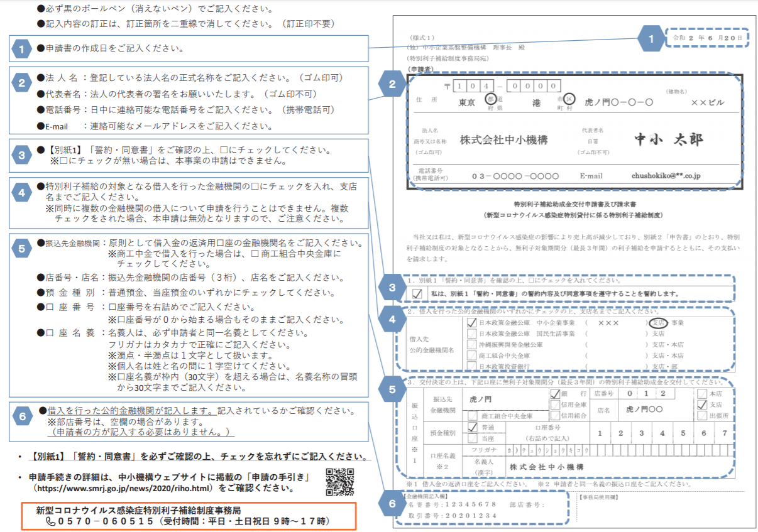Click 虎ノ門 in the 振込先金融機関 field

(482, 398)
